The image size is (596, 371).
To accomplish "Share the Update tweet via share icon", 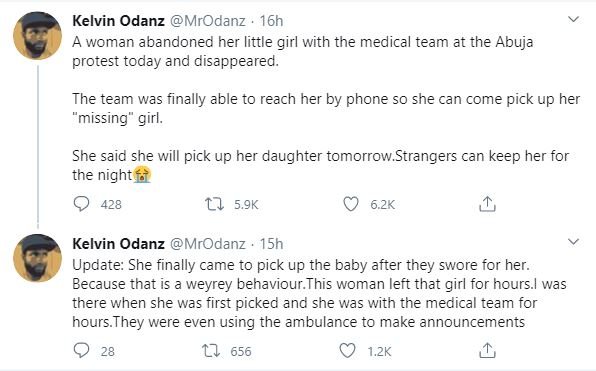I will coord(487,350).
